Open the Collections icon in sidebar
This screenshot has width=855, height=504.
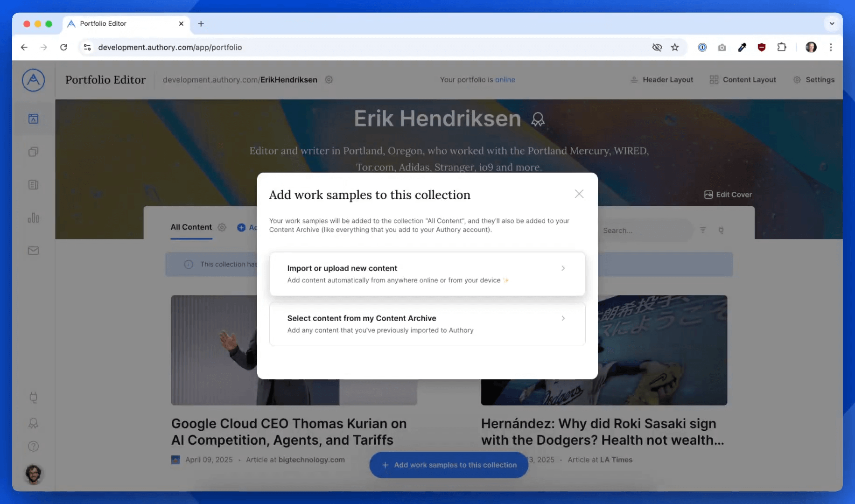33,152
